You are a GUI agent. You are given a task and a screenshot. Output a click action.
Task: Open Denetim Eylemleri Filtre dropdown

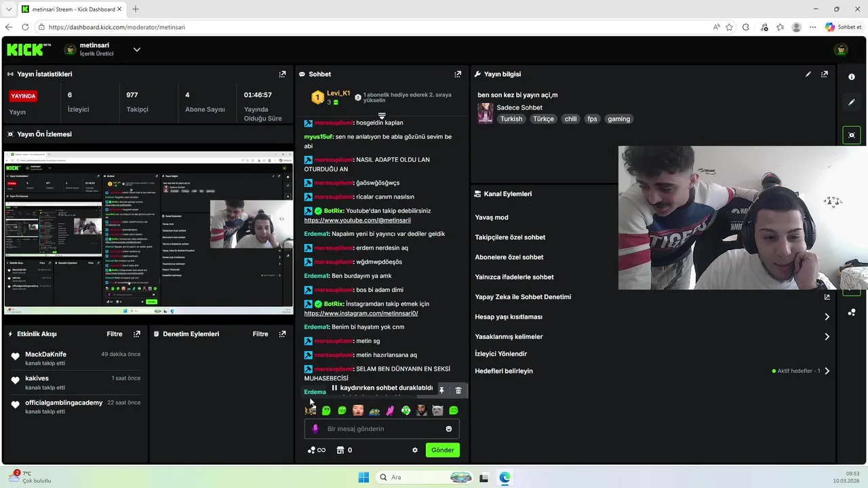pos(260,334)
